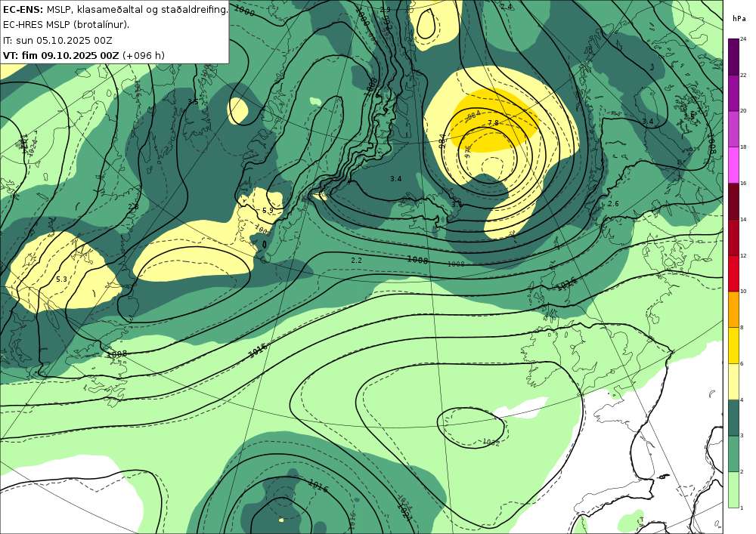Click the colorbar tick label '22'

[743, 75]
